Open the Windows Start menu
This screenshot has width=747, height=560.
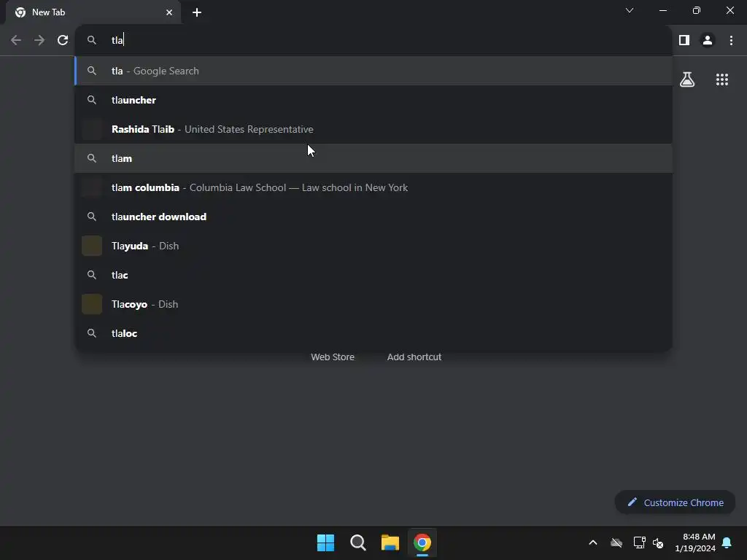click(x=326, y=542)
